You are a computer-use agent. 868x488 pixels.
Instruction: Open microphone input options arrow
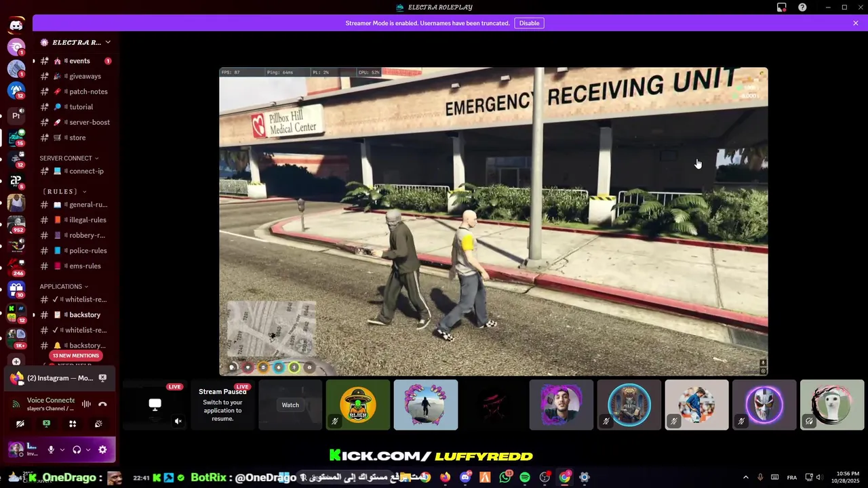(x=62, y=449)
